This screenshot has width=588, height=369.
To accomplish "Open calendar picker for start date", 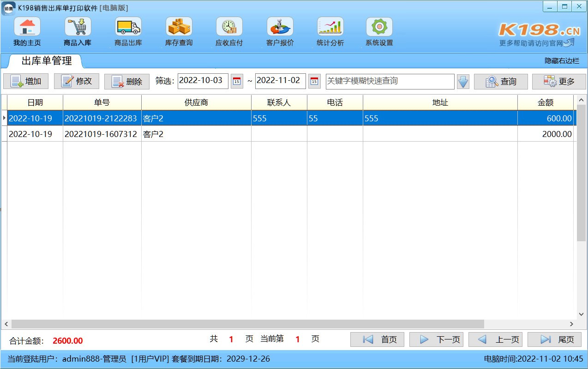I will (237, 82).
